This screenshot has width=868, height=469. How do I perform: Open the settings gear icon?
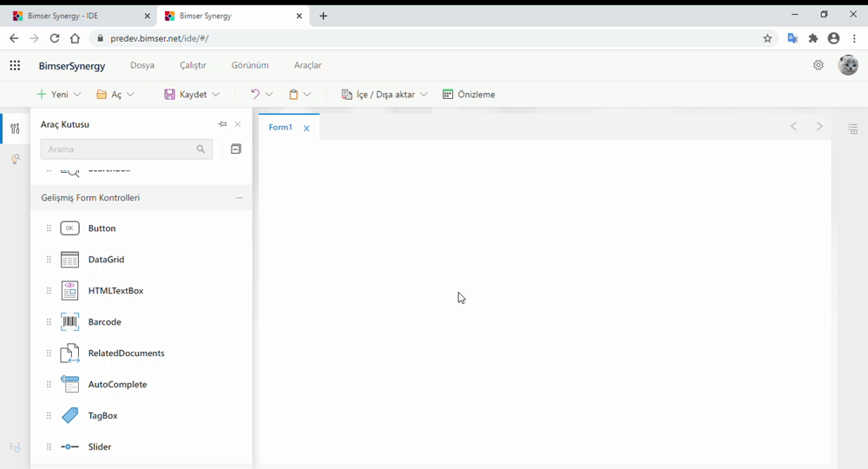(818, 65)
